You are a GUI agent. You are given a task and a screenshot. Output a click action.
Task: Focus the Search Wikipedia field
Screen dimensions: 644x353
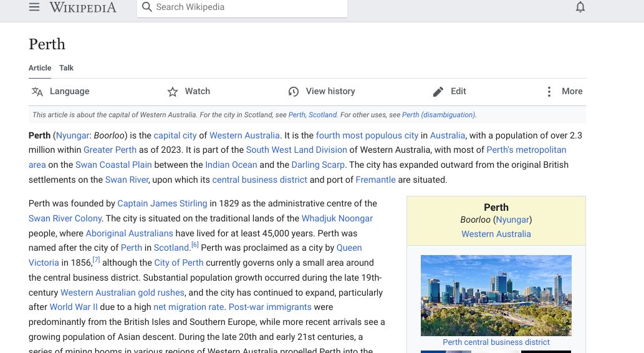(242, 7)
